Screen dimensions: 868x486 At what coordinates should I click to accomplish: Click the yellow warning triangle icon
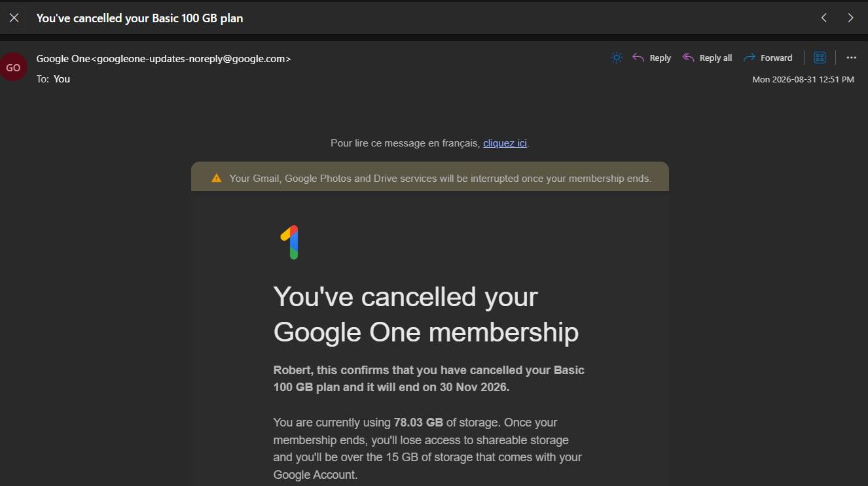(217, 178)
